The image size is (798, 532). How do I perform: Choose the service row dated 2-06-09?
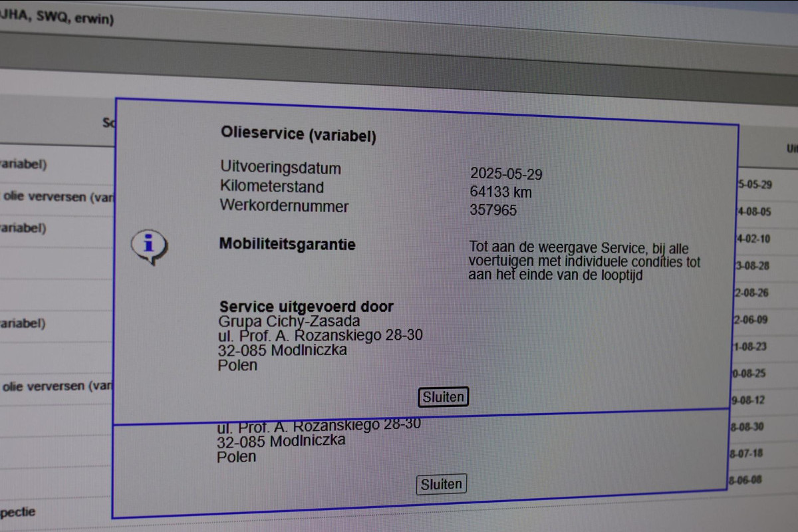tap(750, 320)
